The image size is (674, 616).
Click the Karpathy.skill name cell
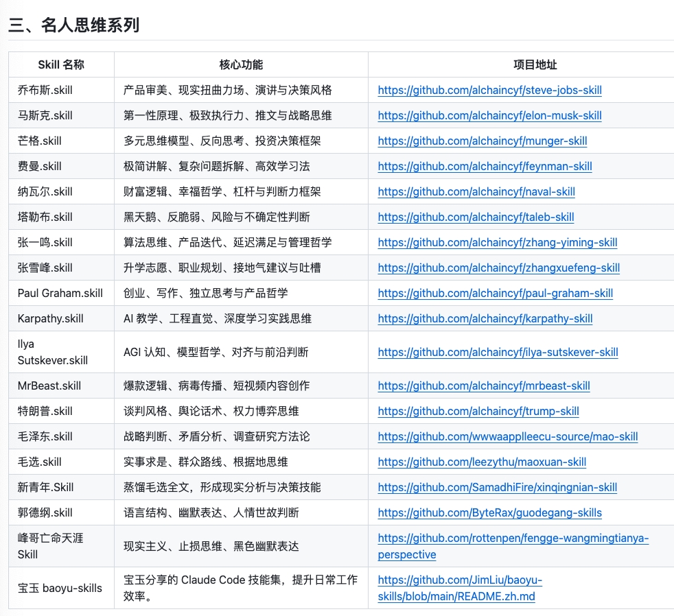pos(61,318)
